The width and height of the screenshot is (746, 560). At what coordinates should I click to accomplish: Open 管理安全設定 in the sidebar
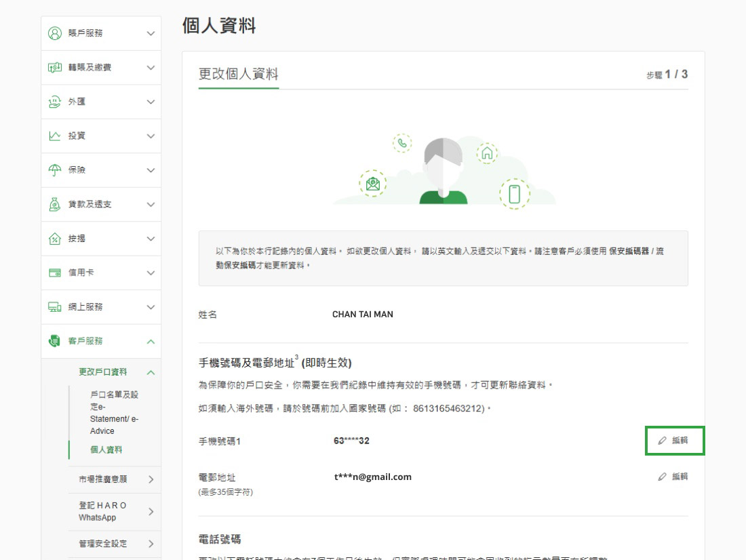103,543
